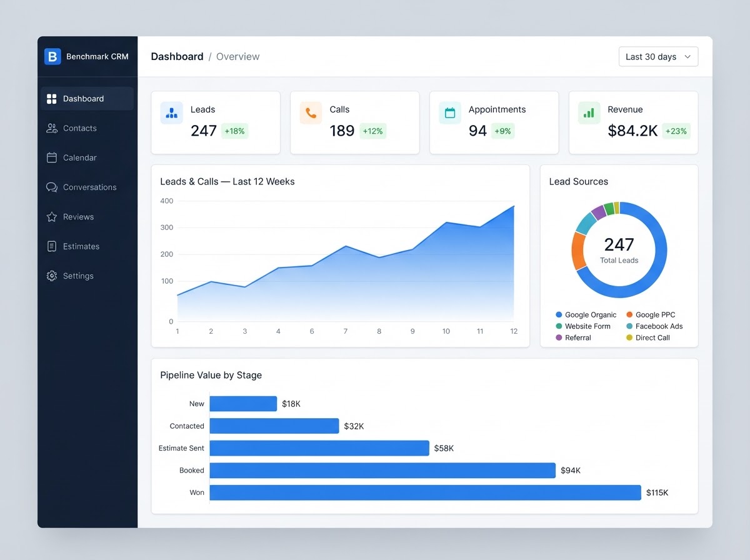This screenshot has width=750, height=560.
Task: Click the $115K pipeline value label
Action: (657, 492)
